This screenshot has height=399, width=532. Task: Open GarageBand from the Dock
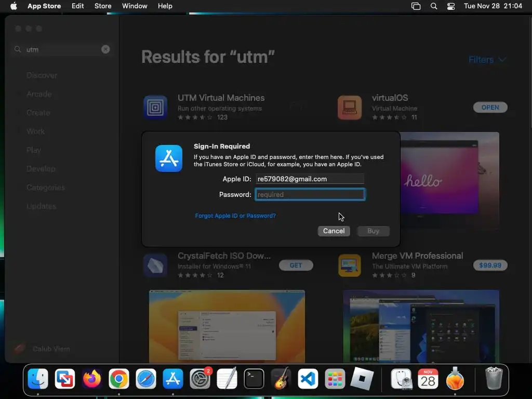pyautogui.click(x=281, y=379)
